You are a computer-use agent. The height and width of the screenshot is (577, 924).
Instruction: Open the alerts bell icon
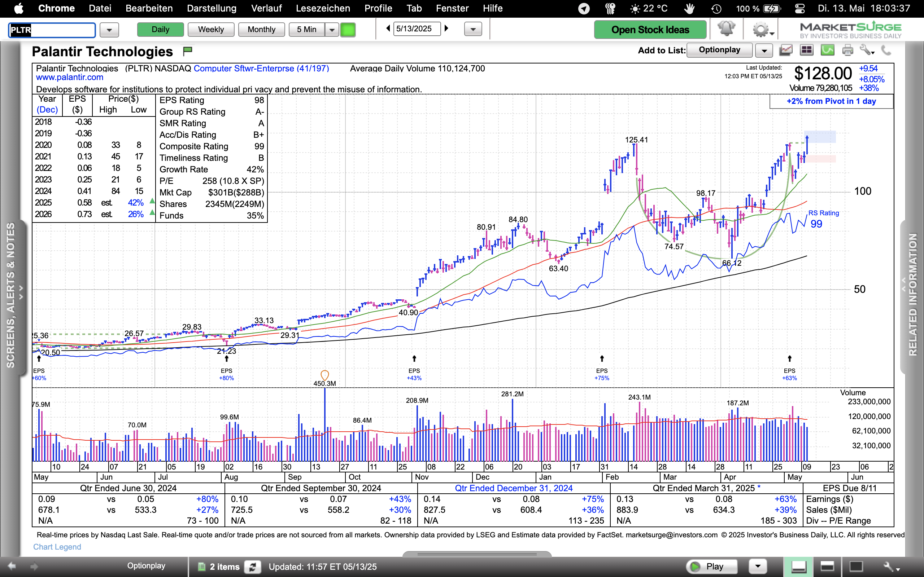(x=726, y=29)
